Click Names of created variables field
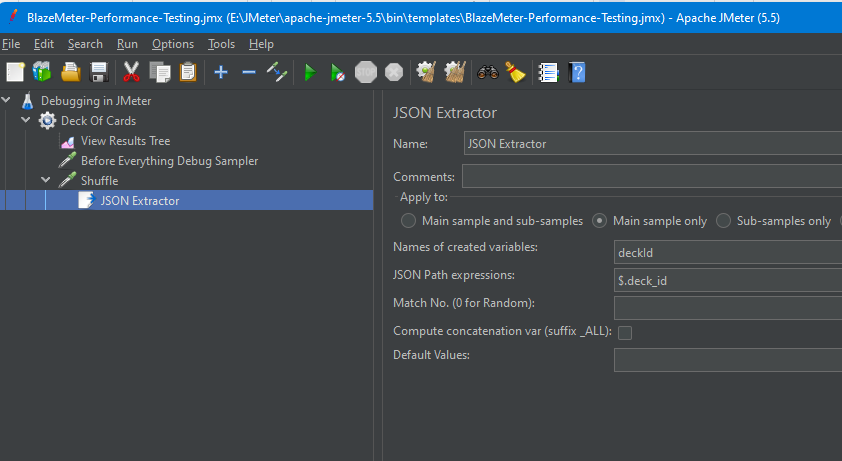The width and height of the screenshot is (842, 461). 728,253
